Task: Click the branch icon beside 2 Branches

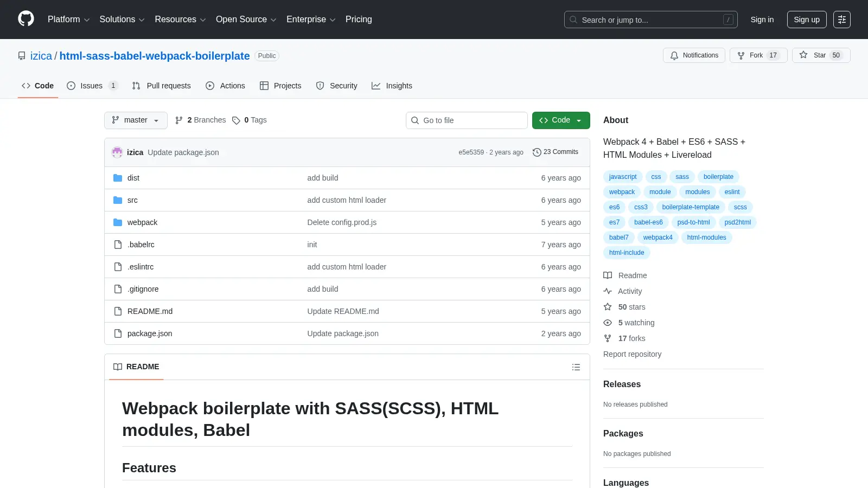Action: 179,120
